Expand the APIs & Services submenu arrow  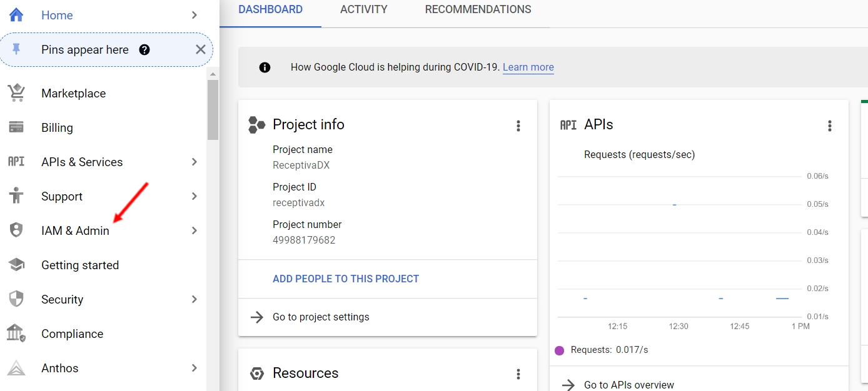click(x=194, y=162)
